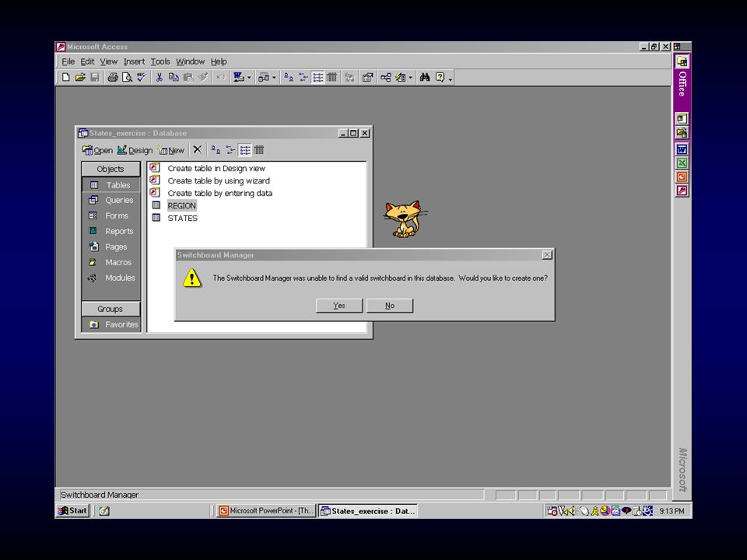Click the Undo arrow icon
This screenshot has width=747, height=560.
tap(220, 77)
